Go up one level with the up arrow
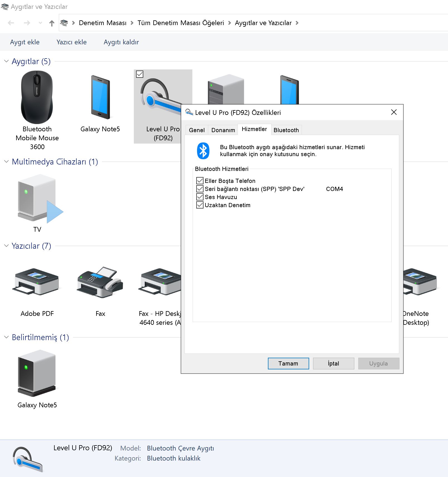The width and height of the screenshot is (448, 477). tap(52, 23)
